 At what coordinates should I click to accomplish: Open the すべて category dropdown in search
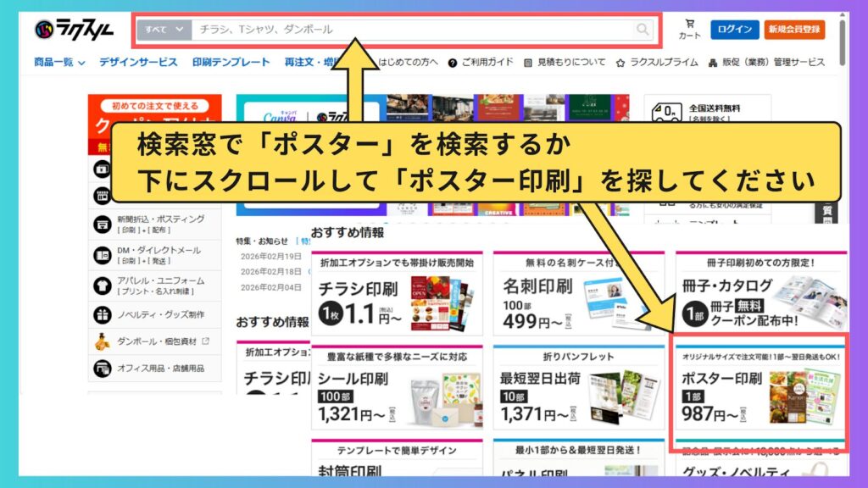[x=164, y=30]
